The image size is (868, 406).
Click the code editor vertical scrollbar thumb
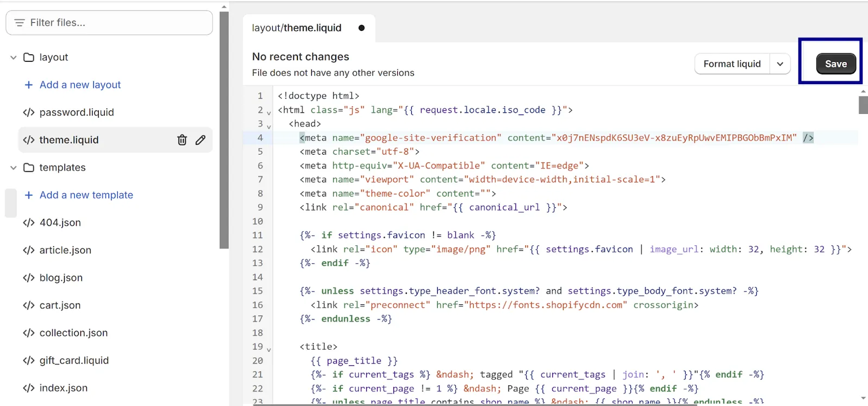(x=863, y=105)
